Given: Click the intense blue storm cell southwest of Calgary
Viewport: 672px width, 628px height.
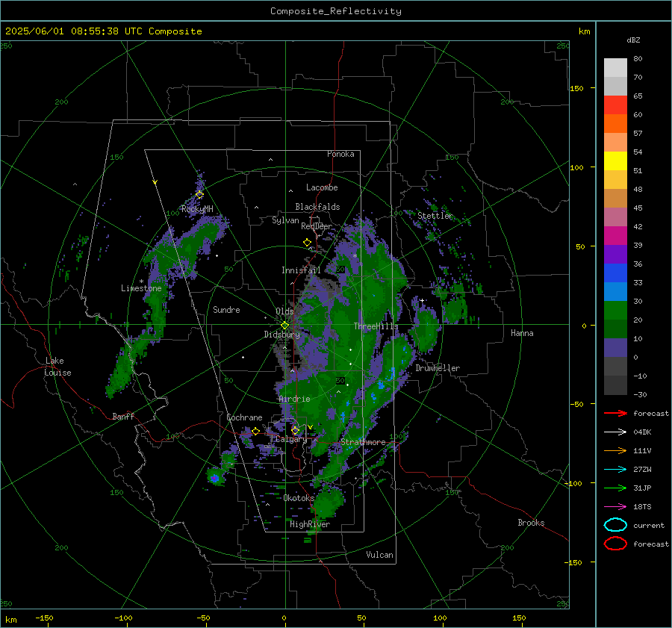Looking at the screenshot, I should (215, 478).
